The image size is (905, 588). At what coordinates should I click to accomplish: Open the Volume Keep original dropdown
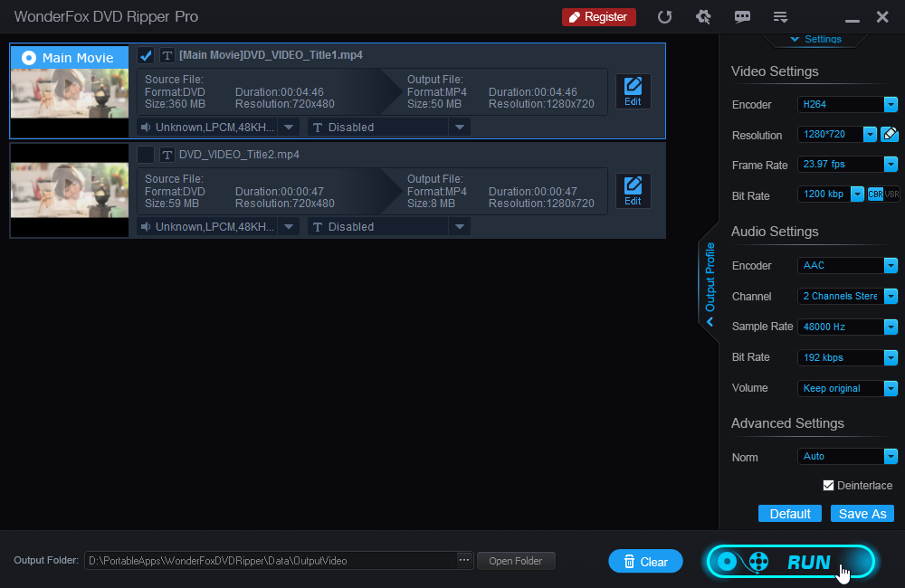[x=891, y=388]
